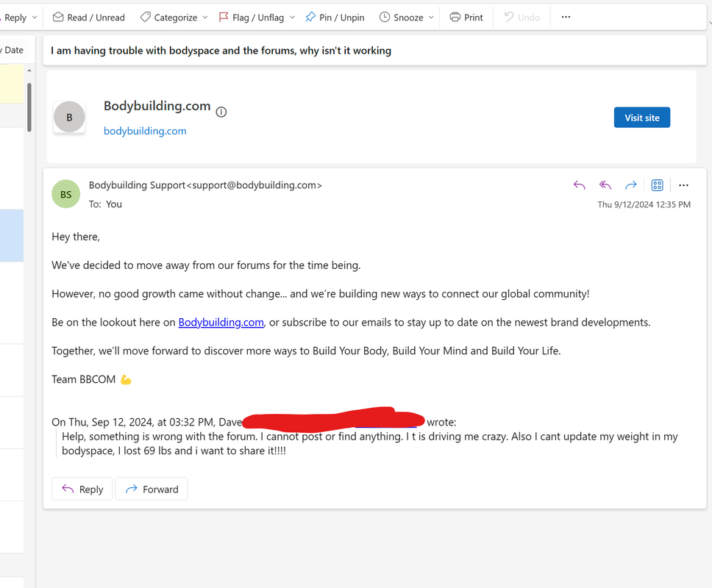The width and height of the screenshot is (712, 588).
Task: Expand the Categorize dropdown arrow
Action: coord(205,18)
